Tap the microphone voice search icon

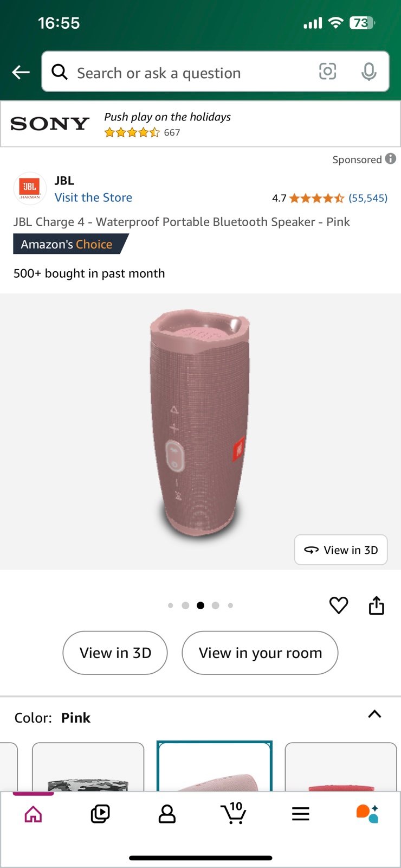(x=368, y=72)
